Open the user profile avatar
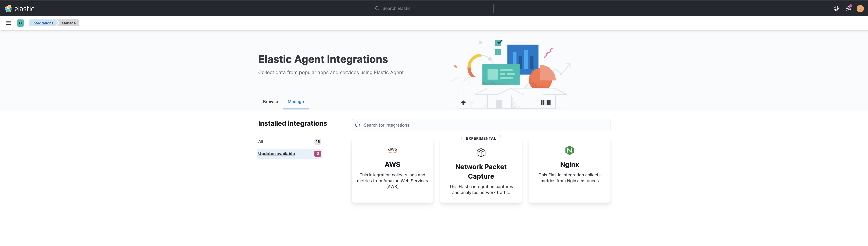 point(860,8)
